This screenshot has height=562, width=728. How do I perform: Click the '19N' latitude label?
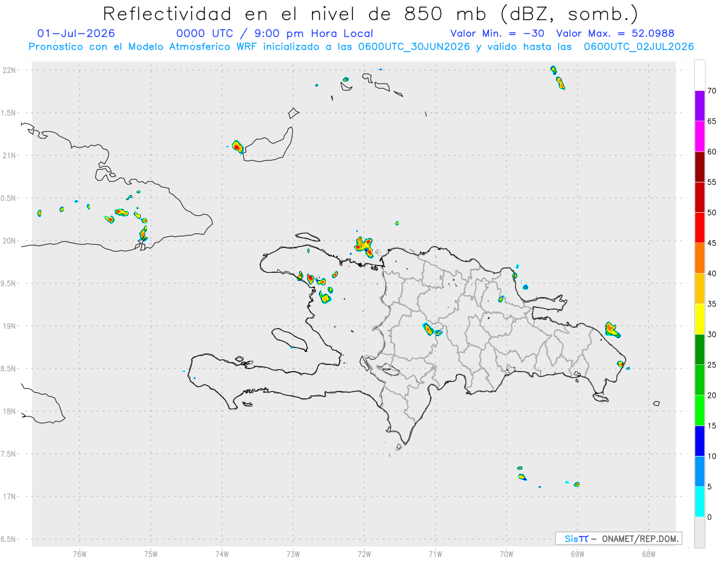pyautogui.click(x=10, y=326)
